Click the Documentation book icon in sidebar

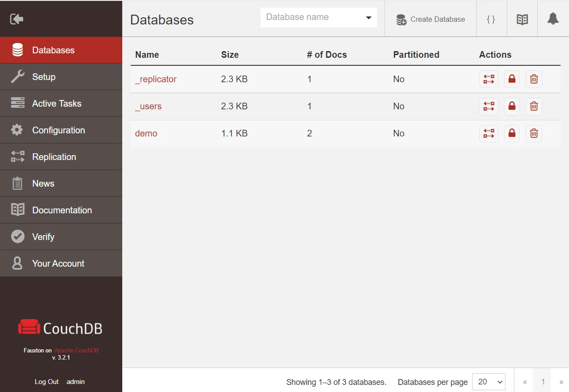click(17, 210)
